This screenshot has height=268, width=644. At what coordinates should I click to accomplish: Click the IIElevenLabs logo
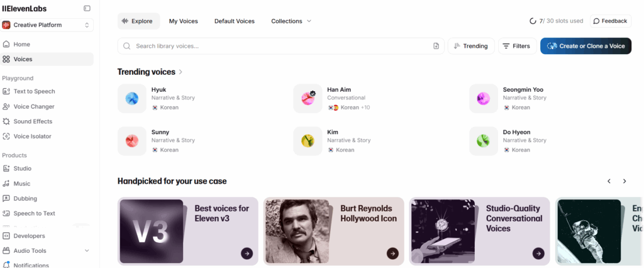[25, 9]
